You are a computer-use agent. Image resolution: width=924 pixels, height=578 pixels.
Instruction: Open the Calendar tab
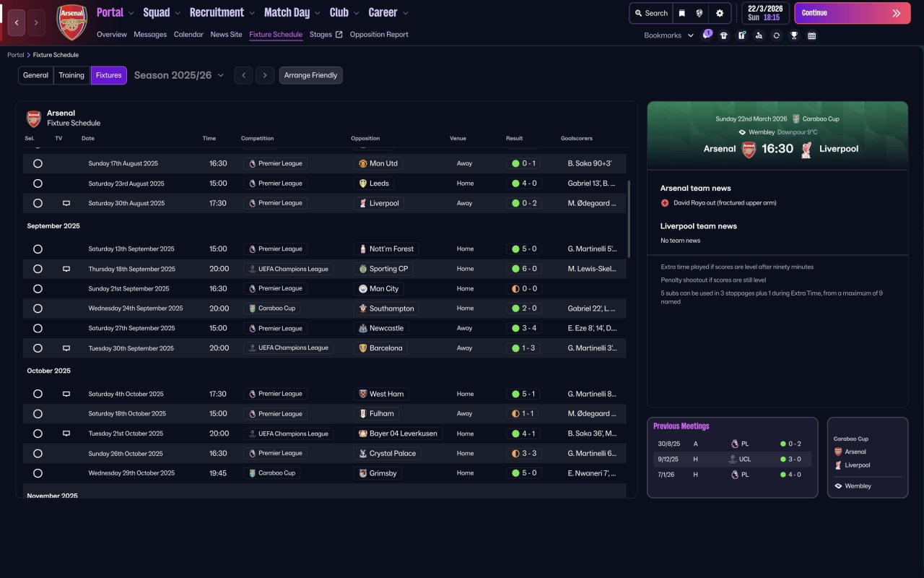188,35
